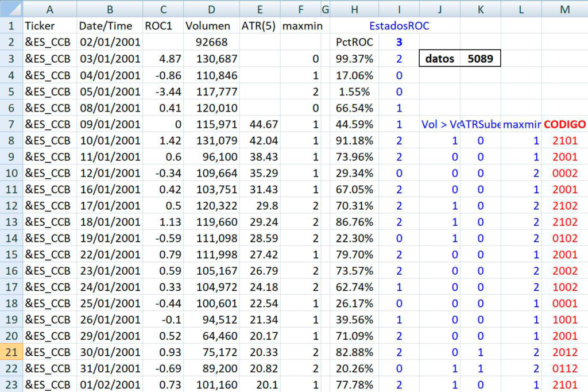Click the Ticker header cell
This screenshot has height=392, width=588.
point(50,26)
